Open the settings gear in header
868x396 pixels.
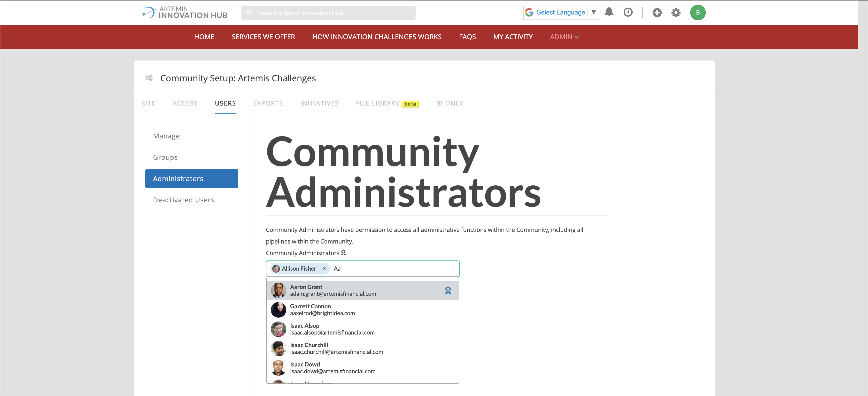(x=676, y=12)
